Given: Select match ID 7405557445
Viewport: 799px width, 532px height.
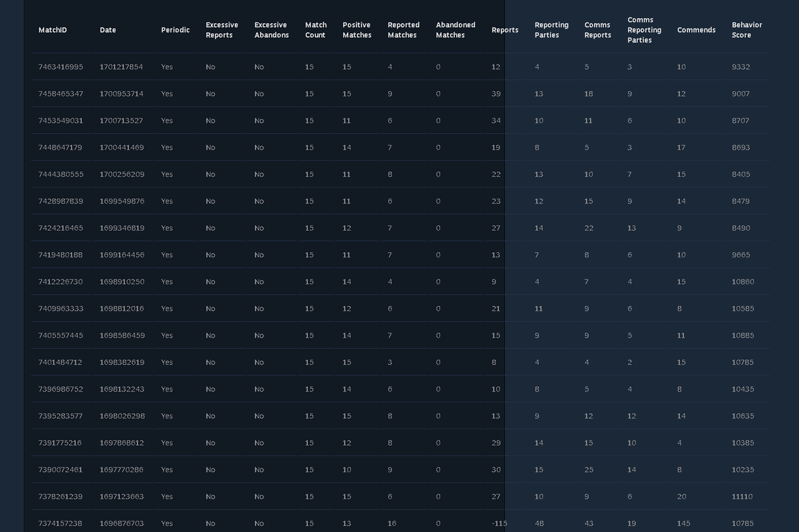Looking at the screenshot, I should pyautogui.click(x=61, y=336).
